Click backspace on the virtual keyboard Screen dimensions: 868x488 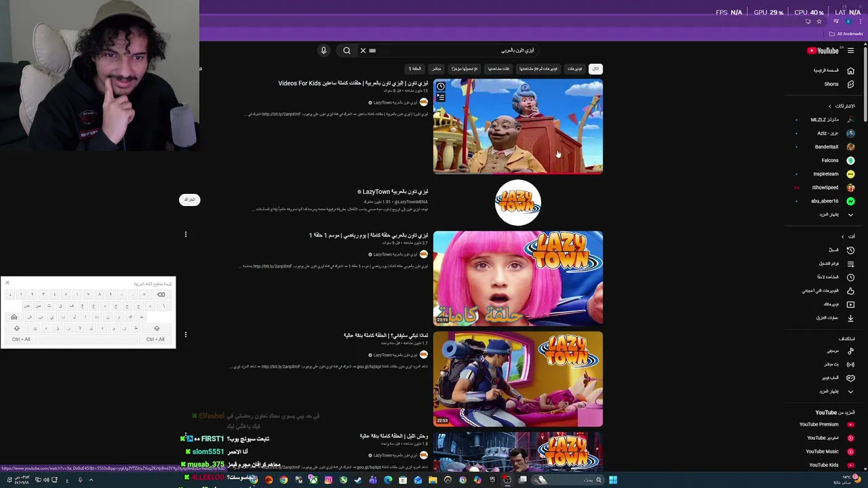tap(161, 295)
